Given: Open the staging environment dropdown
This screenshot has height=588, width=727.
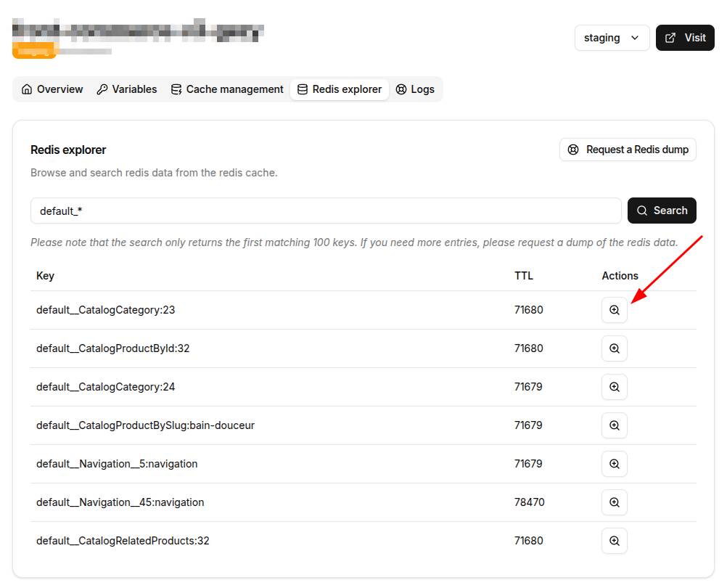Looking at the screenshot, I should click(x=612, y=38).
